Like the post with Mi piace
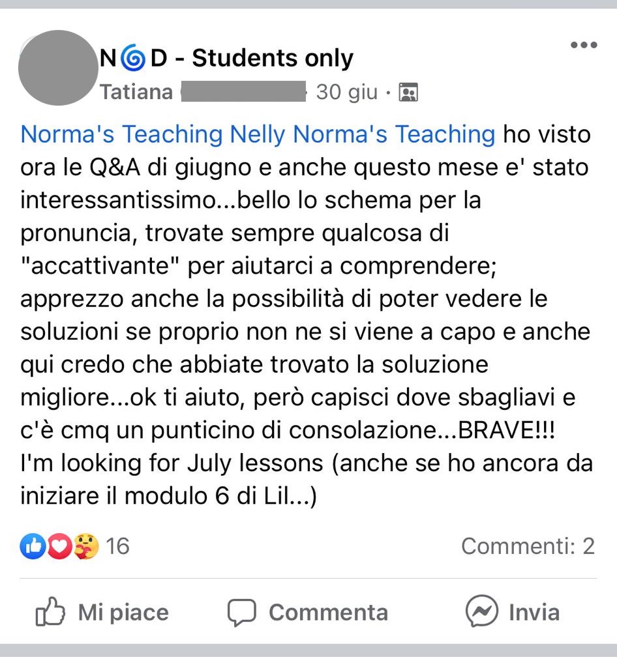This screenshot has height=672, width=617. 102,612
